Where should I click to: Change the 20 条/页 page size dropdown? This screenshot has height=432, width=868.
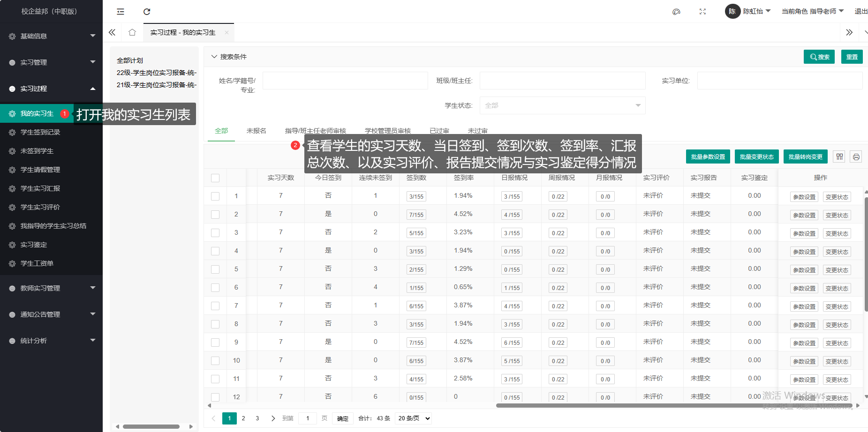(x=414, y=418)
